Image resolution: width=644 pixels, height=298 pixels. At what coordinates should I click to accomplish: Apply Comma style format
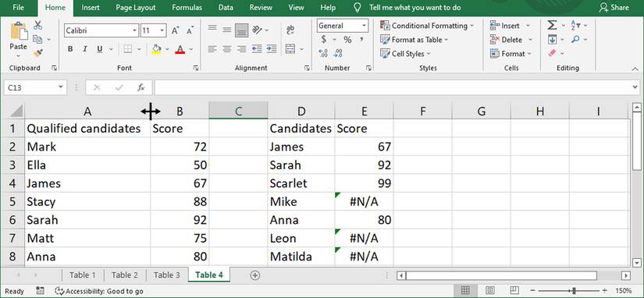click(x=361, y=39)
